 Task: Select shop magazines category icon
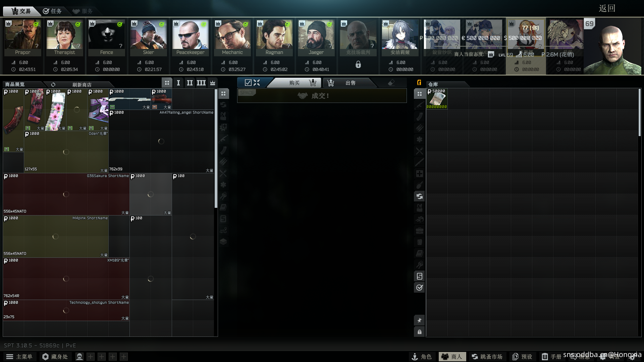point(223,150)
